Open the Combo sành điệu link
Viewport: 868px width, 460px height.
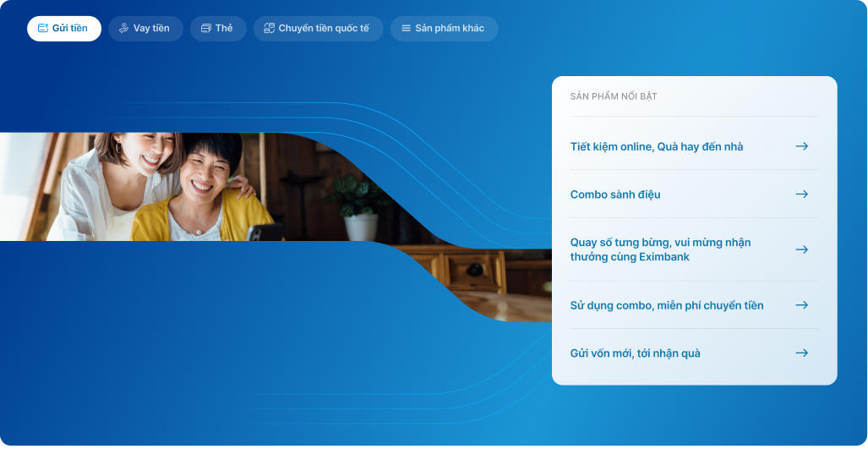[615, 194]
